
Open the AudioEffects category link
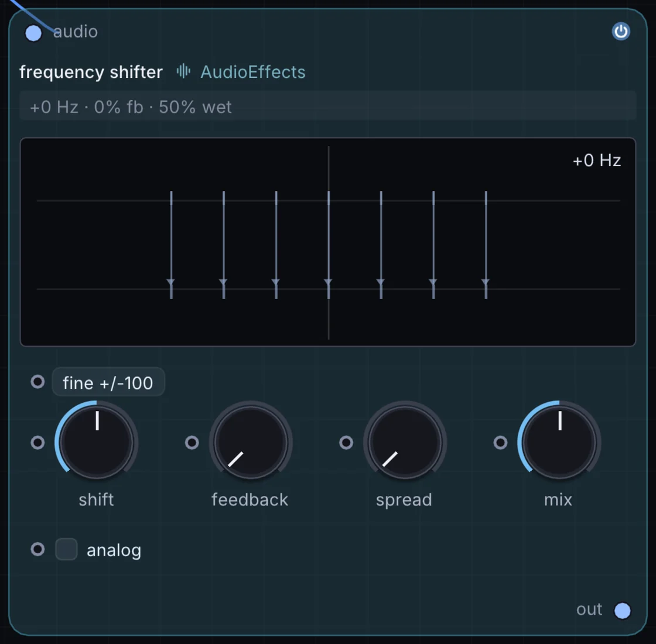point(253,72)
